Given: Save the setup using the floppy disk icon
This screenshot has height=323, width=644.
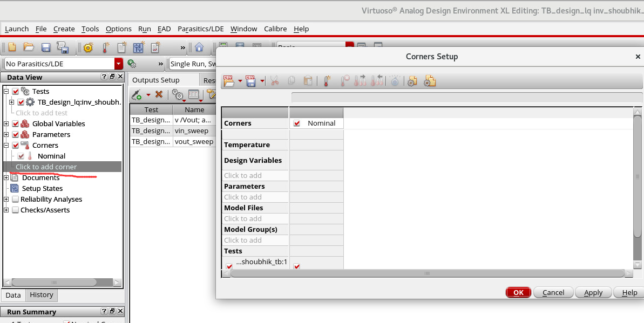Looking at the screenshot, I should (x=45, y=47).
